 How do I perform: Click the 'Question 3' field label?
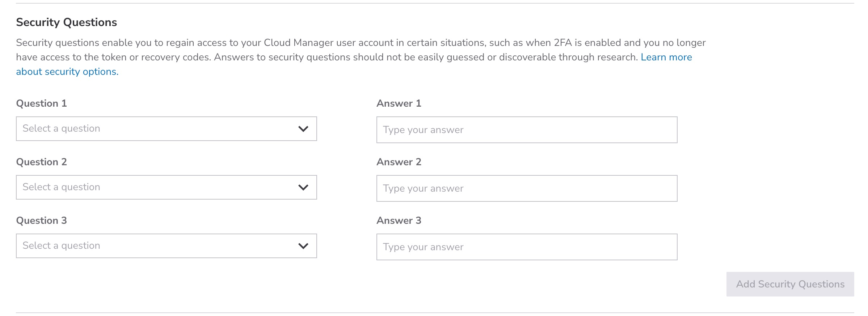point(42,221)
